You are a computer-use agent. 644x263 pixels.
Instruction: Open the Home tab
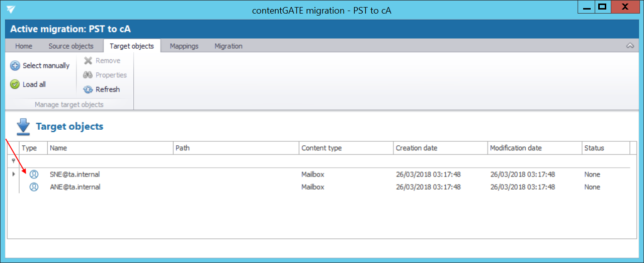tap(24, 46)
